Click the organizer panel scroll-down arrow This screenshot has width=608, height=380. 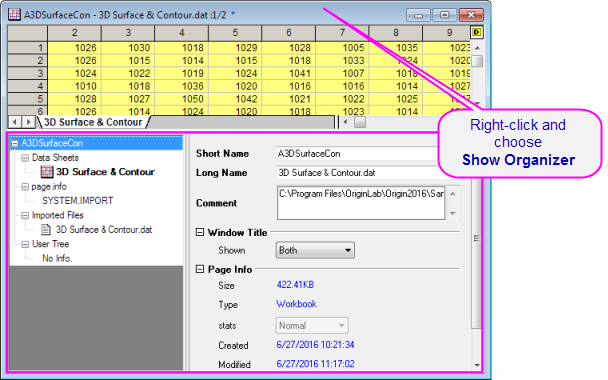[477, 365]
